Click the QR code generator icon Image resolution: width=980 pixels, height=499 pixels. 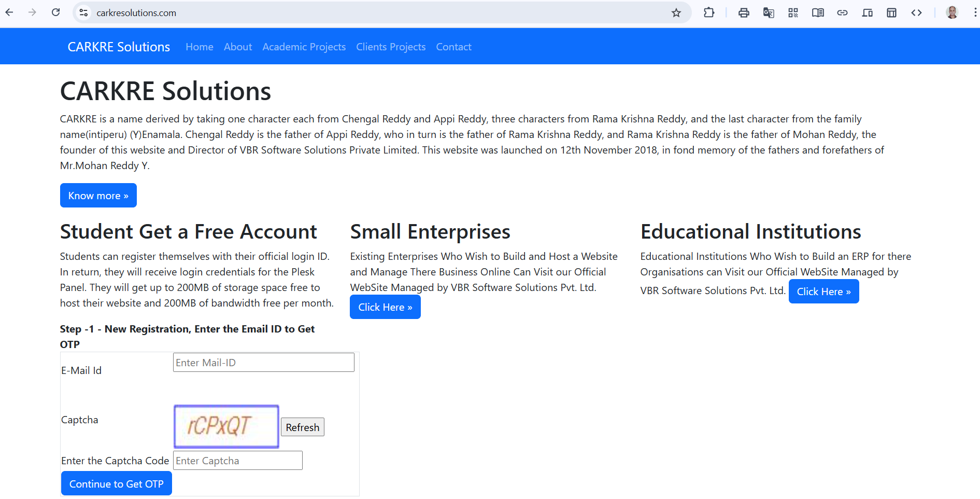point(793,13)
